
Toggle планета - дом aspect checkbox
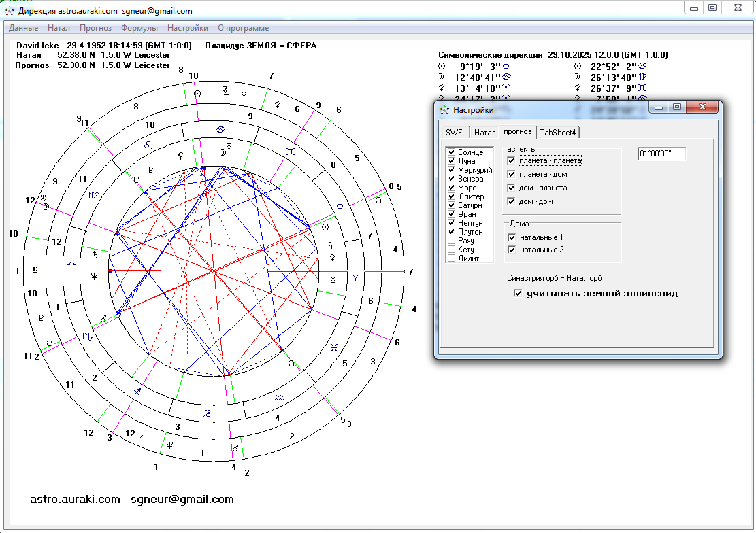512,175
